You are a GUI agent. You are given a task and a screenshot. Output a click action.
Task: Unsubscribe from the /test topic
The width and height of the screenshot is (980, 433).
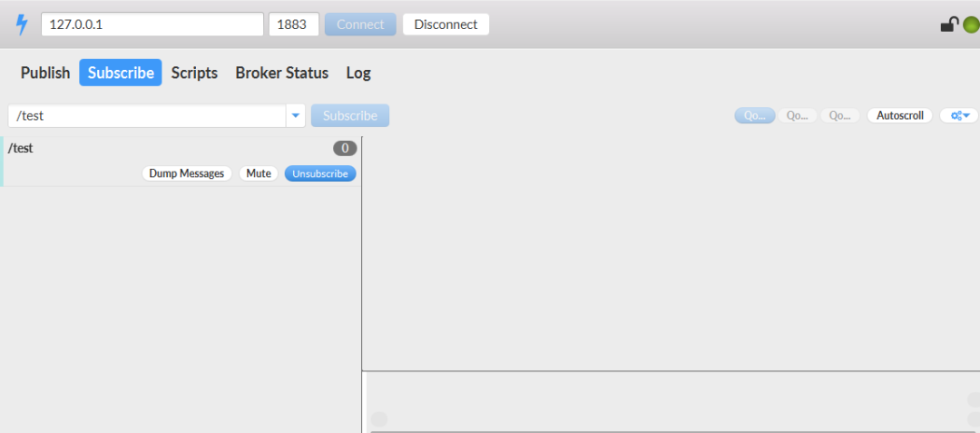[x=320, y=173]
